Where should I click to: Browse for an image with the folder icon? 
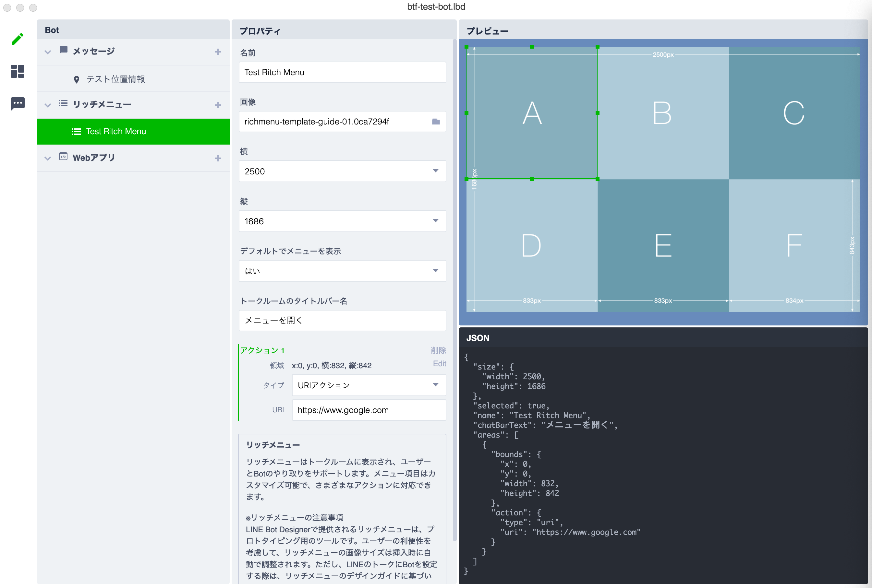click(436, 122)
